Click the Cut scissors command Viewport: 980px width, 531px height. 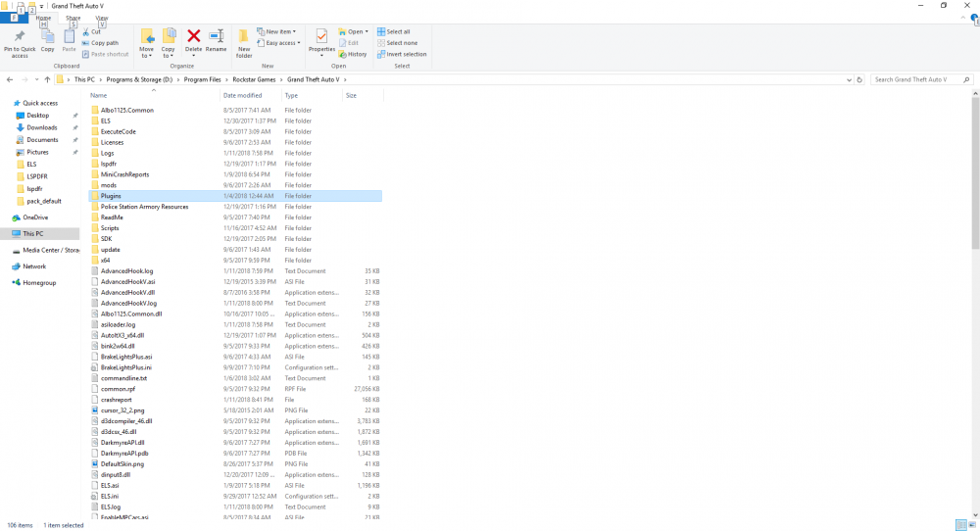[x=91, y=32]
